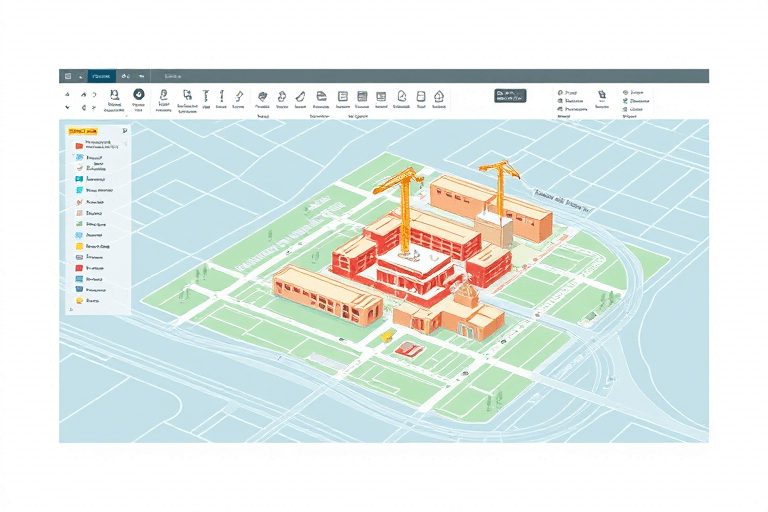Open the second text tab in the title bar

click(x=177, y=76)
